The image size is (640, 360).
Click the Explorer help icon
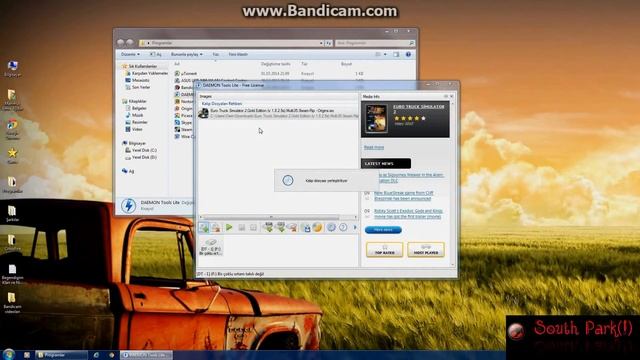(408, 54)
